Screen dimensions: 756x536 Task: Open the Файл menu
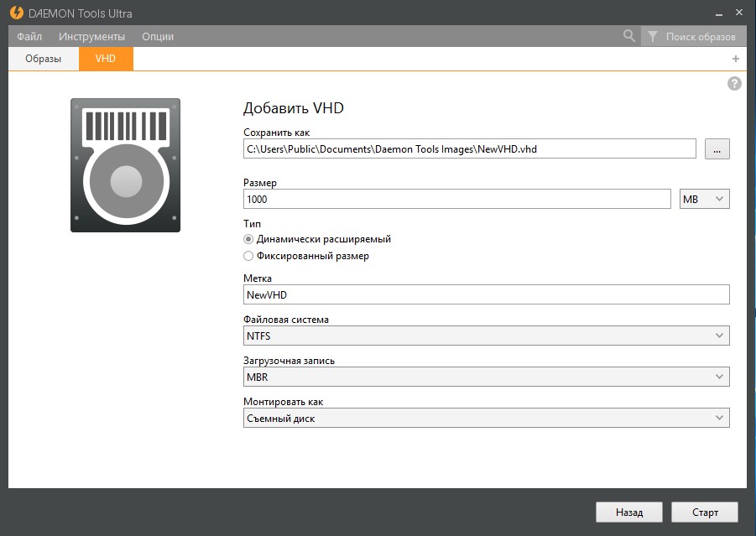(29, 37)
